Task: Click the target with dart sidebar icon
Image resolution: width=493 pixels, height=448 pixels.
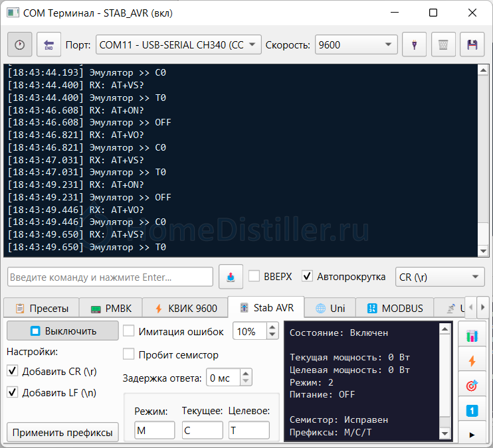Action: (x=472, y=386)
